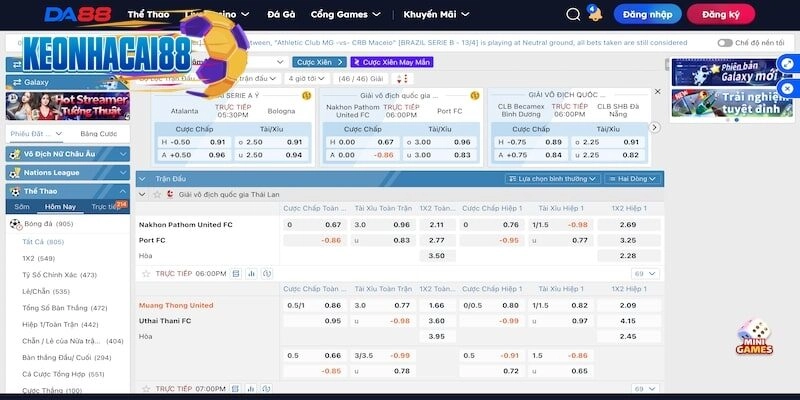Click next arrow on featured matches carousel

tap(655, 127)
